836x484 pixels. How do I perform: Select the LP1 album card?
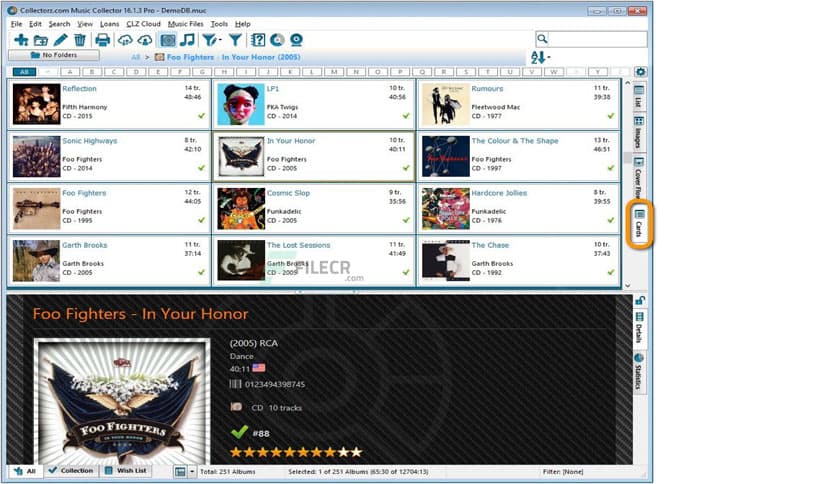pos(314,104)
